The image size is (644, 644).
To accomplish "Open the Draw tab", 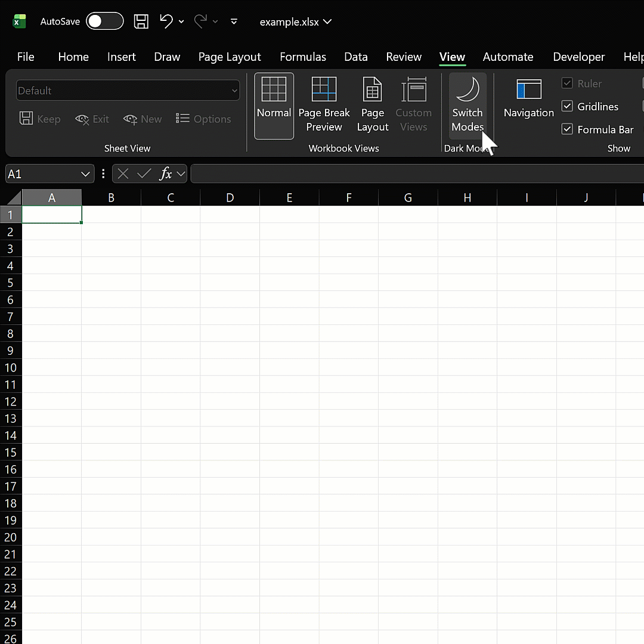I will pos(167,57).
